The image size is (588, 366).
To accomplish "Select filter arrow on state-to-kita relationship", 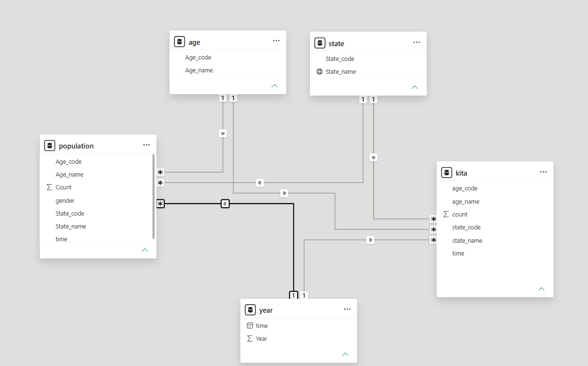I will pyautogui.click(x=374, y=158).
